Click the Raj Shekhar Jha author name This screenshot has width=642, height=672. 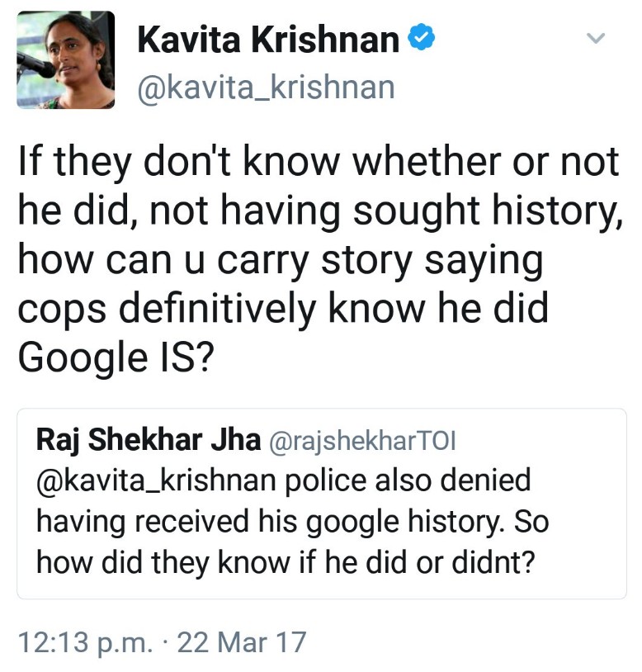[149, 441]
